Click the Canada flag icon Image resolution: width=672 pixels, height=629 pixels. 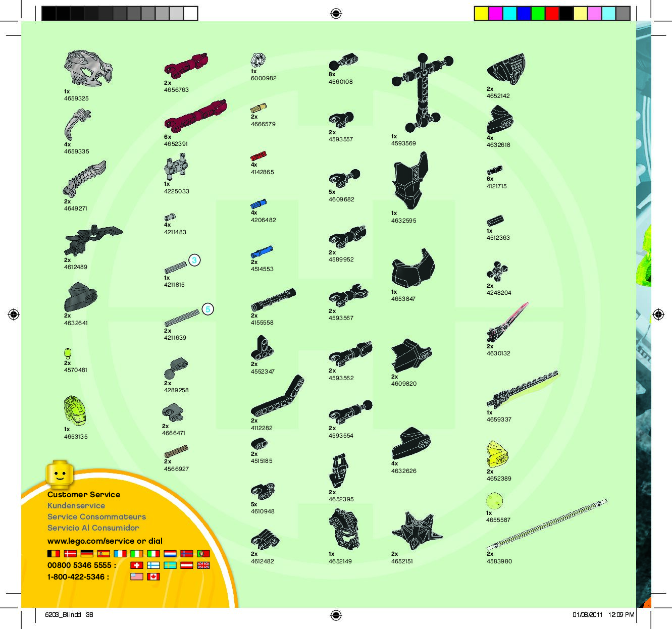[x=153, y=576]
